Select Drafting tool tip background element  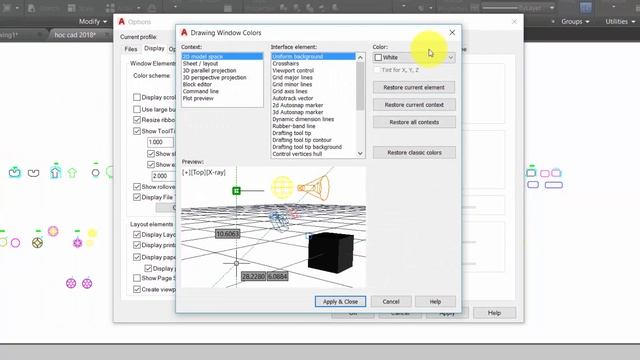pos(313,147)
